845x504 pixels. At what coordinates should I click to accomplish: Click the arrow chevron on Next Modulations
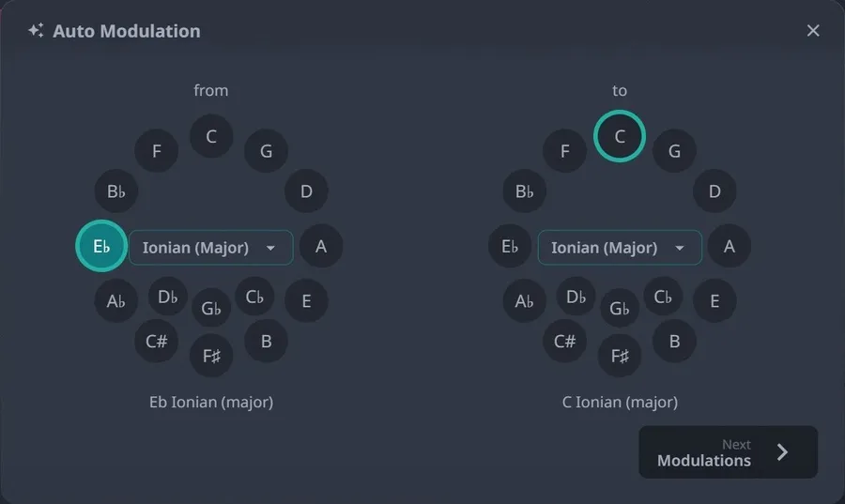(x=782, y=452)
